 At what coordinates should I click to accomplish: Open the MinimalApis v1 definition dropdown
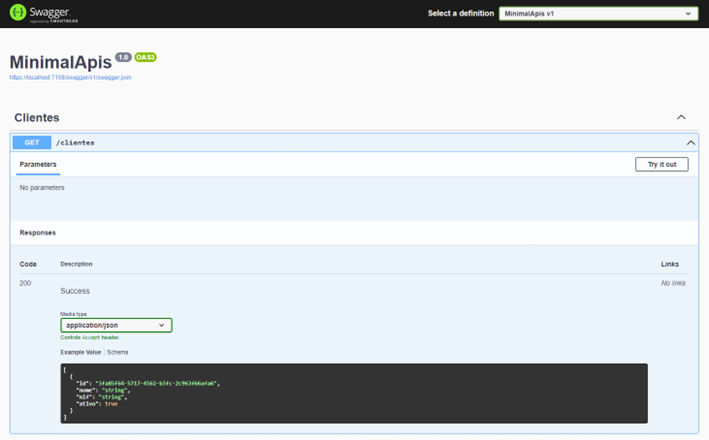598,14
